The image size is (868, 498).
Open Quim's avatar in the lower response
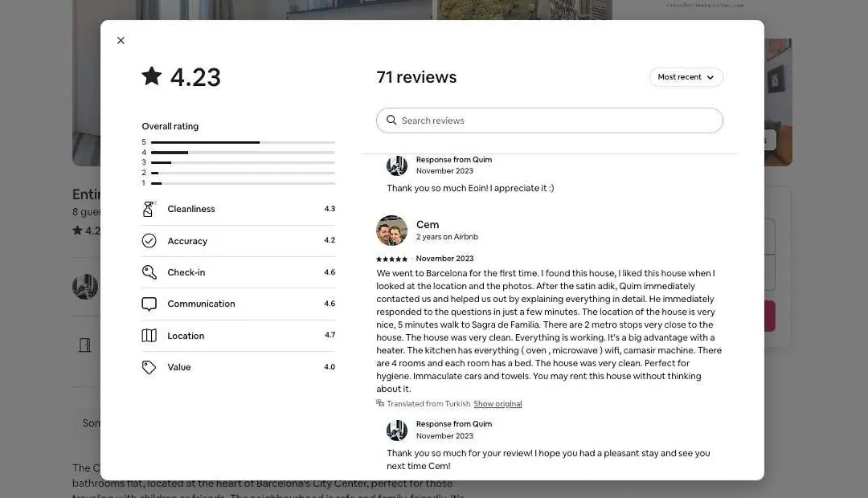pyautogui.click(x=397, y=430)
